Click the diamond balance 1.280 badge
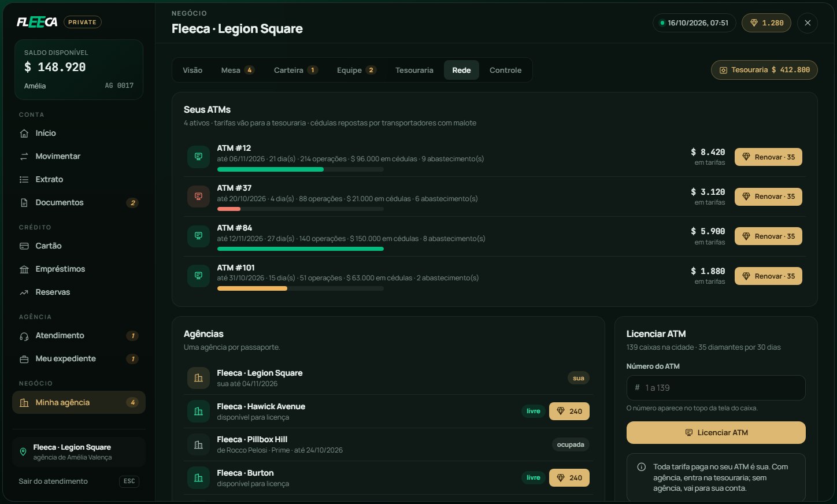 pos(766,23)
